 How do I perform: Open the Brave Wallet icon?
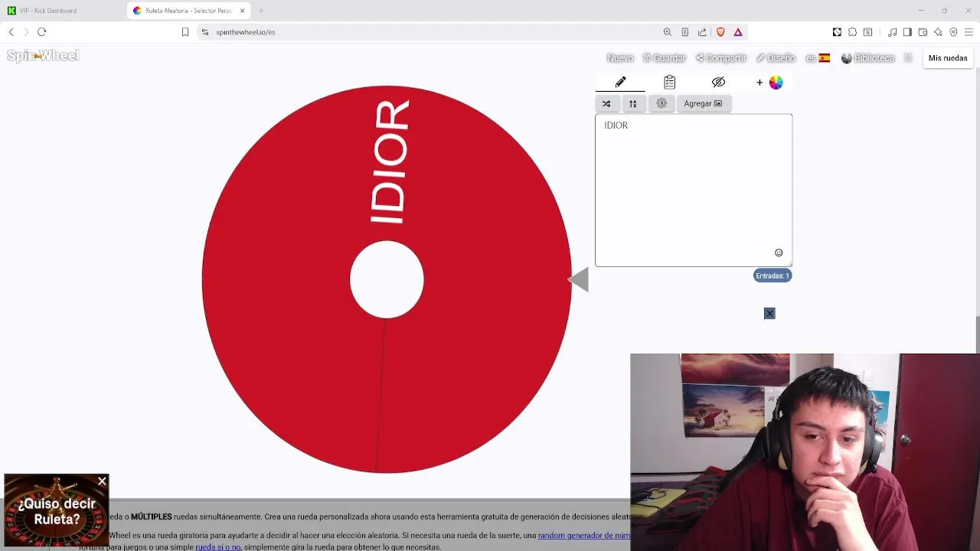923,32
